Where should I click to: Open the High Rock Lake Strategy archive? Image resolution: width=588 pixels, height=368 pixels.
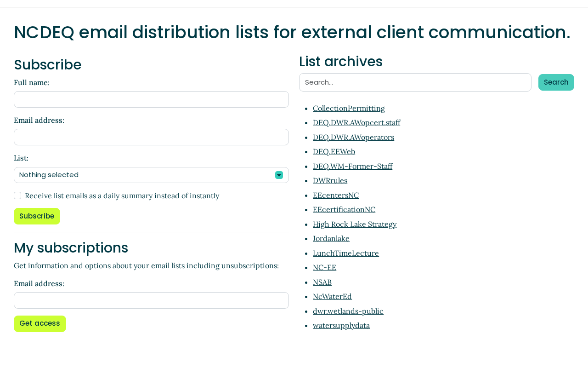tap(355, 224)
